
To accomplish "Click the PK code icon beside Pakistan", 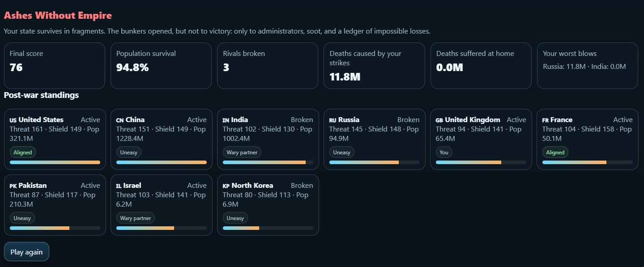I will tap(13, 186).
